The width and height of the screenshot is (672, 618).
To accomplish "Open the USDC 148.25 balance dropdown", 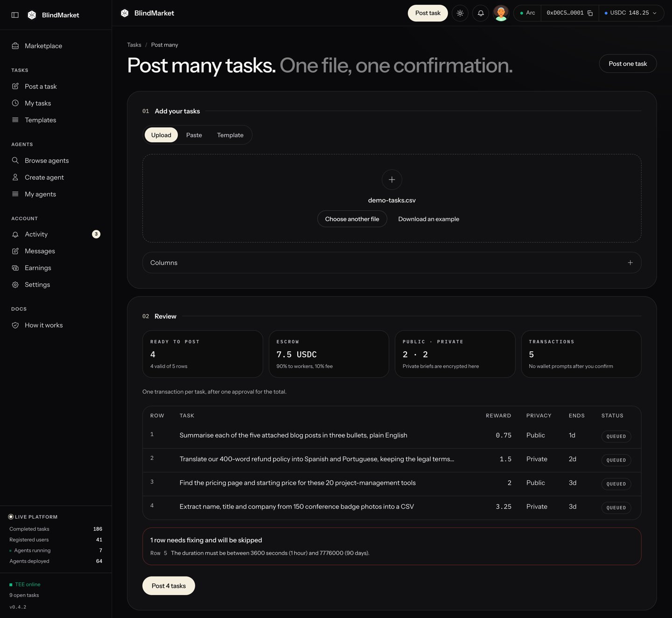I will tap(631, 13).
